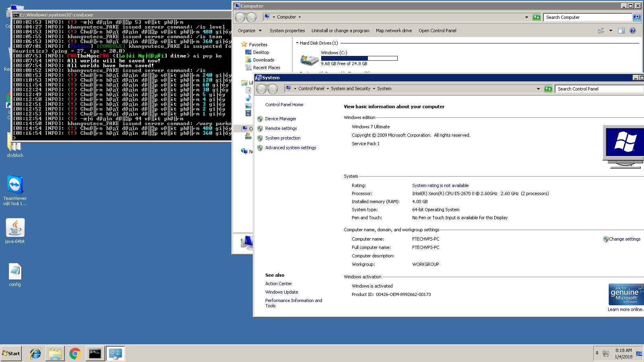Open Advanced system settings
This screenshot has width=644, height=362.
[290, 148]
